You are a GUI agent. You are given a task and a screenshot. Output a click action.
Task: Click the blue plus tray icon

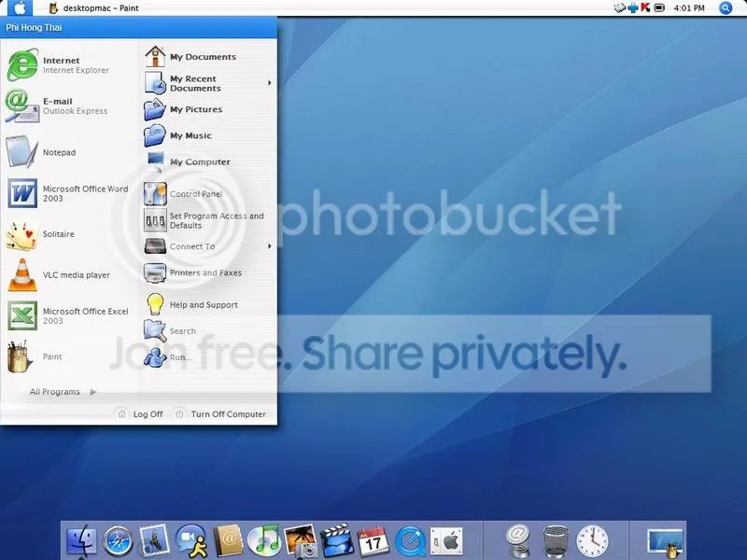(633, 7)
